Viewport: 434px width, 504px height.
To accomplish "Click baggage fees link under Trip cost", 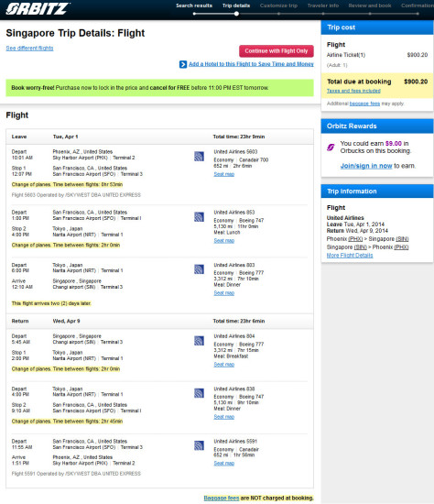I will [x=364, y=104].
